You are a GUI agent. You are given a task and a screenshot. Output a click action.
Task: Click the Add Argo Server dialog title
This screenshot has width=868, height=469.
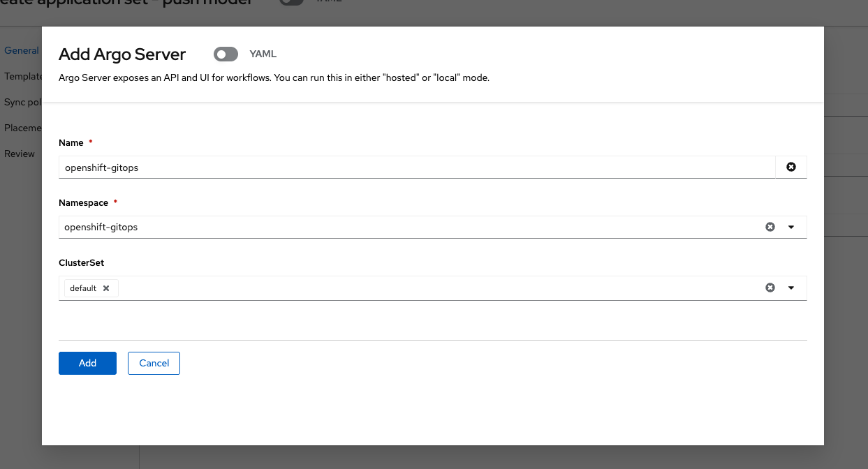coord(122,54)
